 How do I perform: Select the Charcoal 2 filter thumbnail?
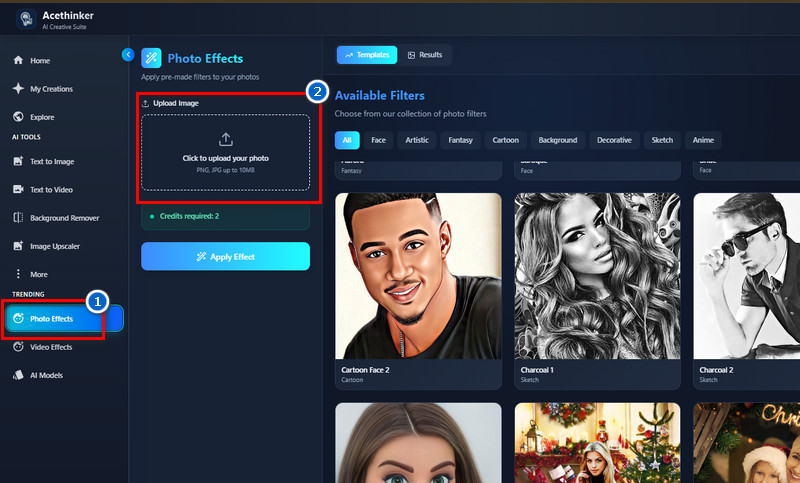[746, 276]
